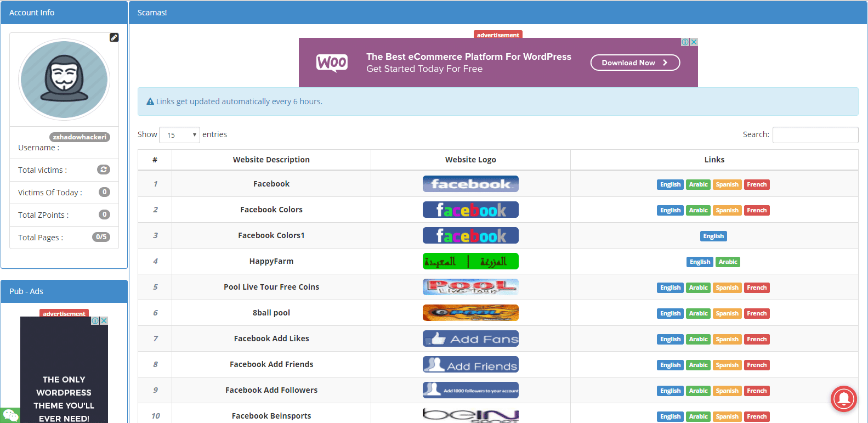Click the links update warning icon
The height and width of the screenshot is (423, 868).
150,101
